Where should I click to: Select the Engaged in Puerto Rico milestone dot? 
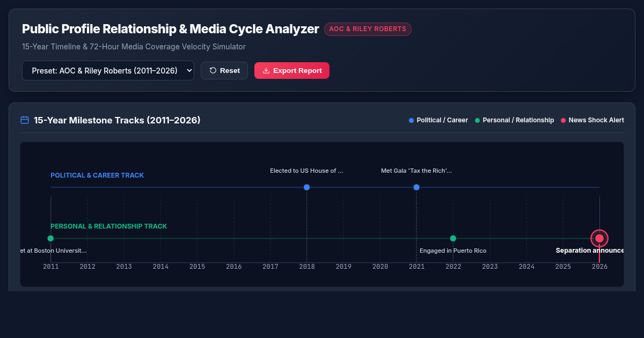(x=453, y=238)
